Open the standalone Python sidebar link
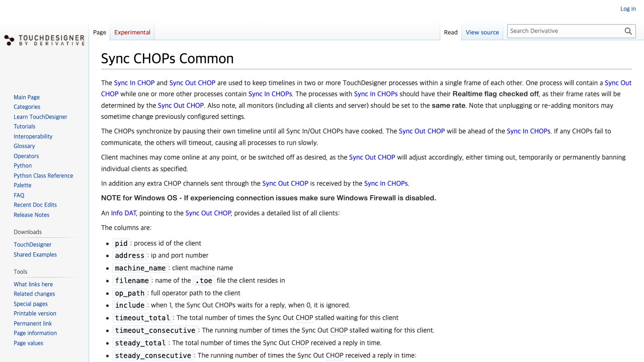This screenshot has height=362, width=644. [x=23, y=165]
